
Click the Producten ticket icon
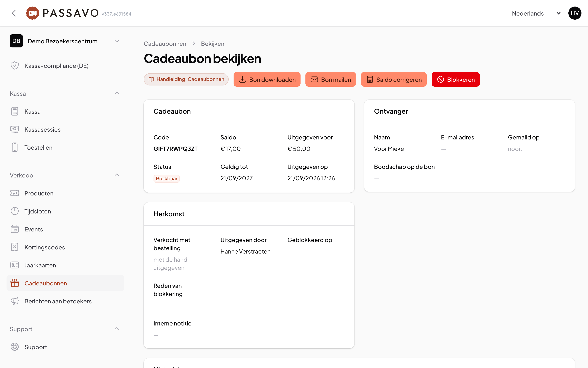(14, 193)
